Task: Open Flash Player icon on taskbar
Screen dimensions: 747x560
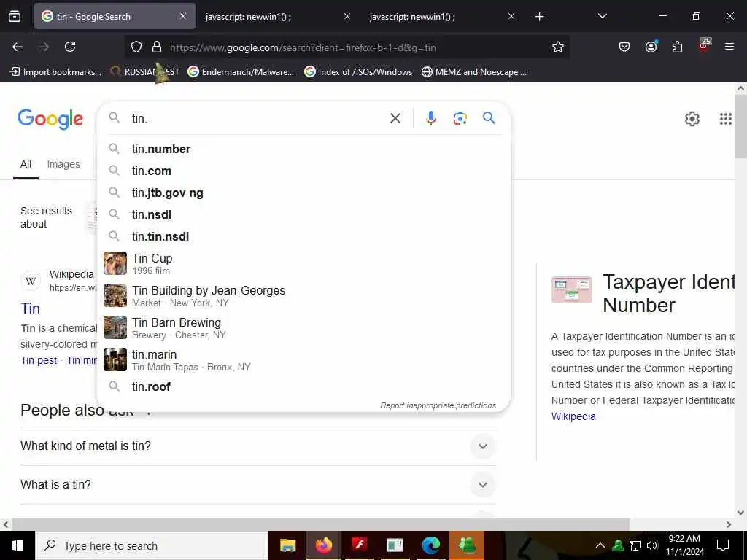Action: tap(359, 544)
